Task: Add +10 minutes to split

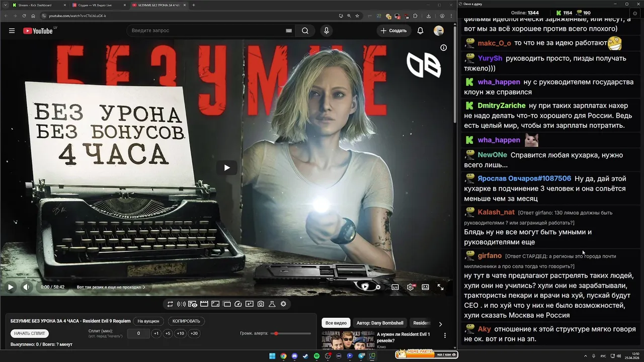Action: pyautogui.click(x=180, y=333)
